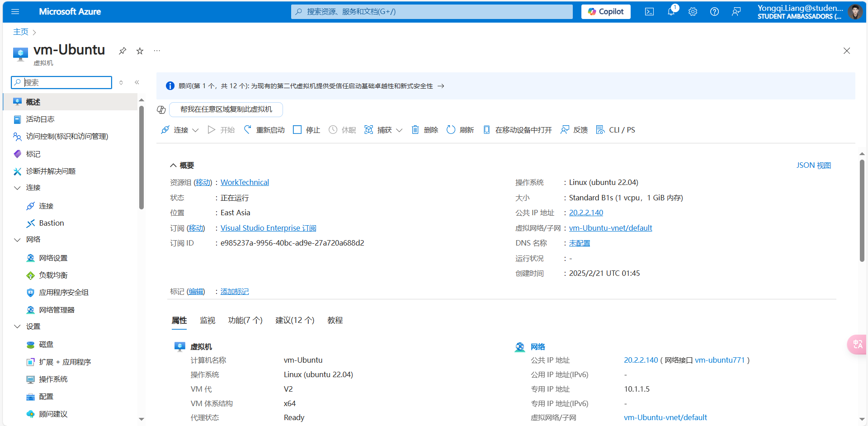The height and width of the screenshot is (426, 868).
Task: Open CLI / PS from toolbar
Action: [x=616, y=130]
